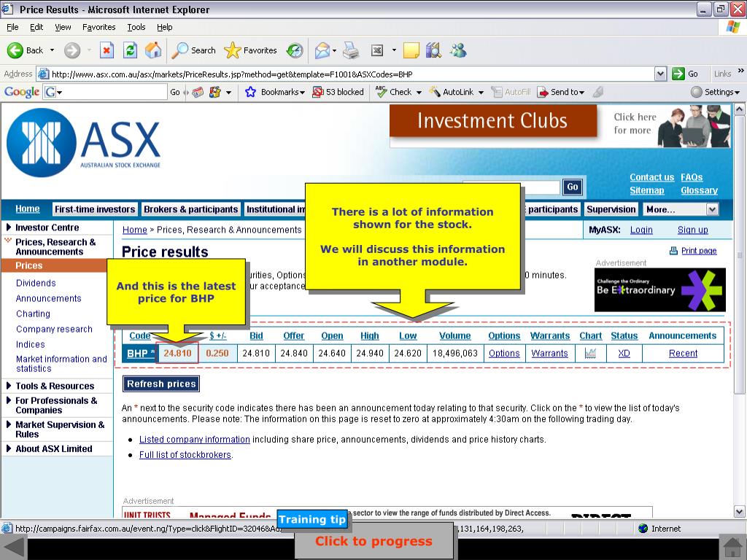
Task: Click the Dividends sidebar link
Action: coord(36,283)
